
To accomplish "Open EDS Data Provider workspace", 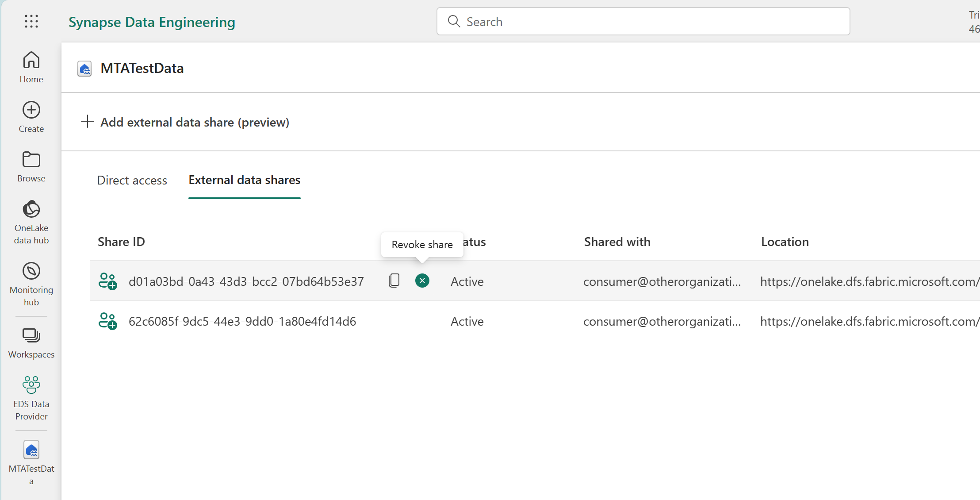I will [x=31, y=398].
